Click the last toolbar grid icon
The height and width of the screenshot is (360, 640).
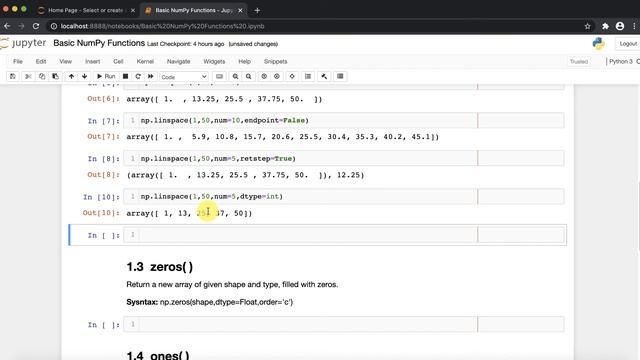point(340,76)
